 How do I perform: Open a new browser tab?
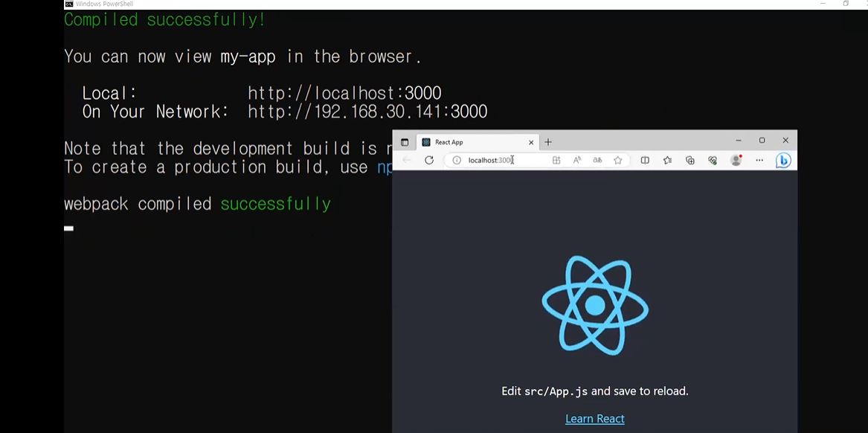pyautogui.click(x=548, y=142)
